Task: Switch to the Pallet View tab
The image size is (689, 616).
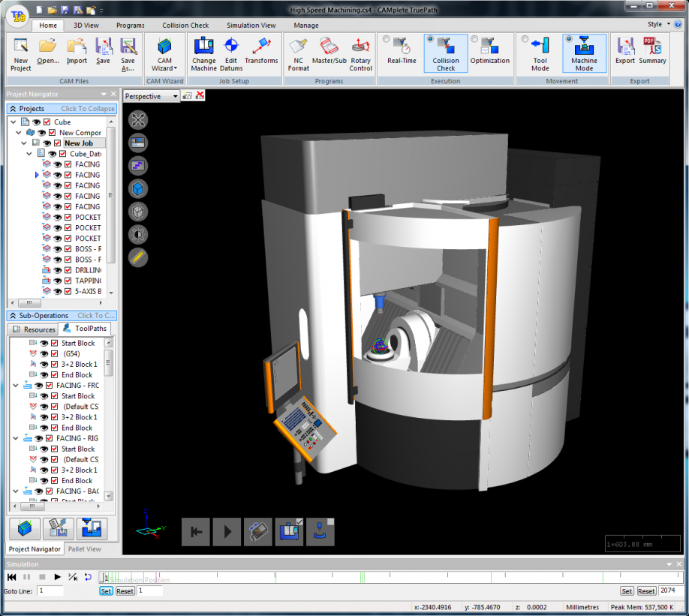Action: [85, 548]
